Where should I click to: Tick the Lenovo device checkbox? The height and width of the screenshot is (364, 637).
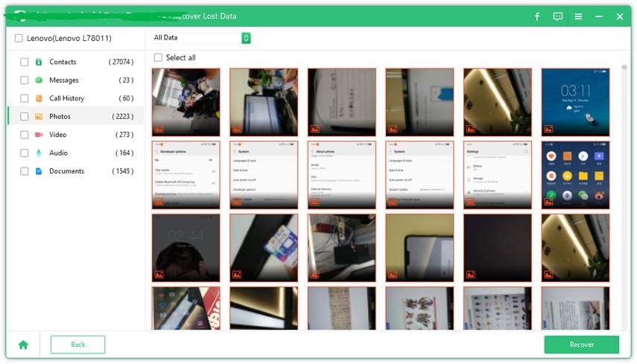click(19, 38)
